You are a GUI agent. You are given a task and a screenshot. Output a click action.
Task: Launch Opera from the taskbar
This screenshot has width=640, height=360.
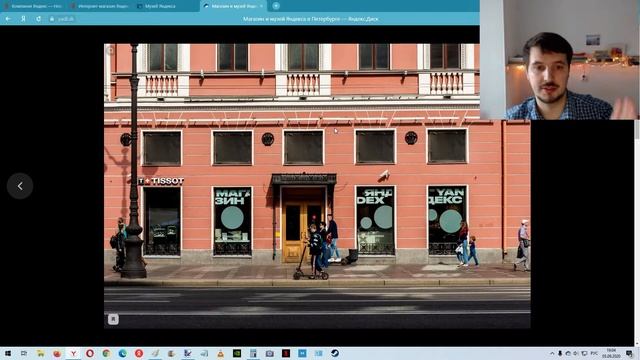tap(89, 353)
